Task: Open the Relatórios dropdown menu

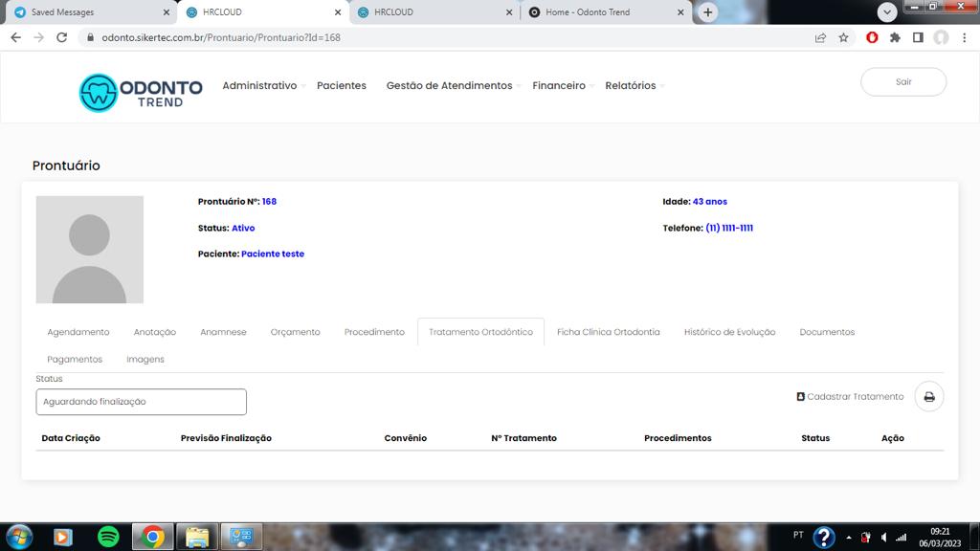Action: [x=632, y=86]
